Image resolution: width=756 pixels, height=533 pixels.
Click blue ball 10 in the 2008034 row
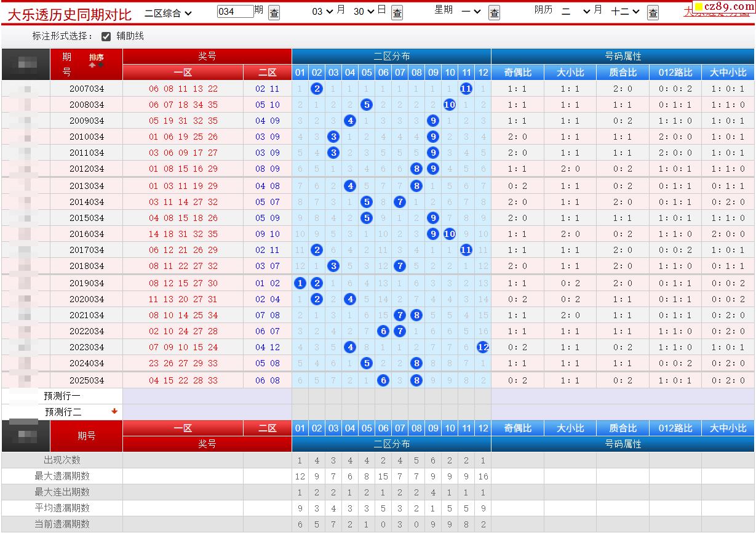pos(450,105)
